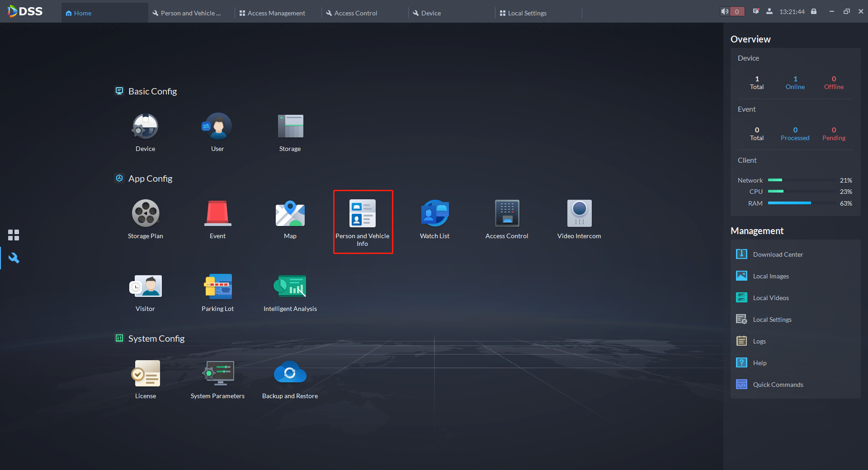The image size is (868, 470).
Task: Launch the Map configuration
Action: [290, 214]
